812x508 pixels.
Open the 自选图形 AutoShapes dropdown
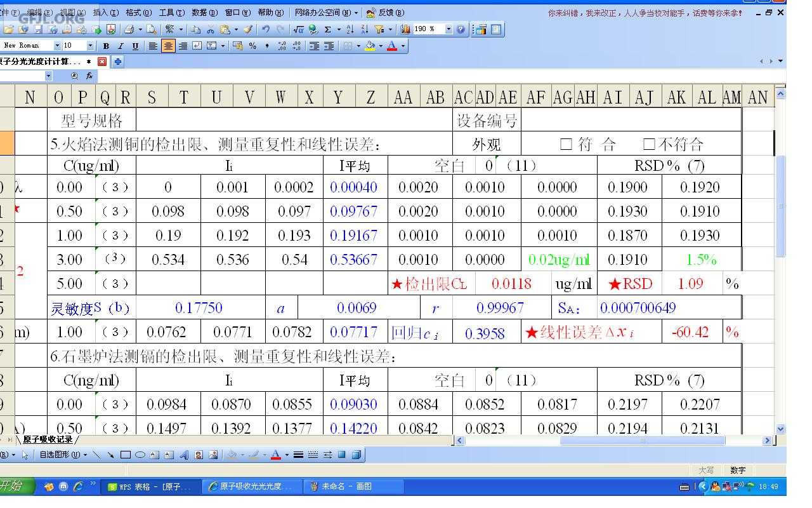[63, 455]
